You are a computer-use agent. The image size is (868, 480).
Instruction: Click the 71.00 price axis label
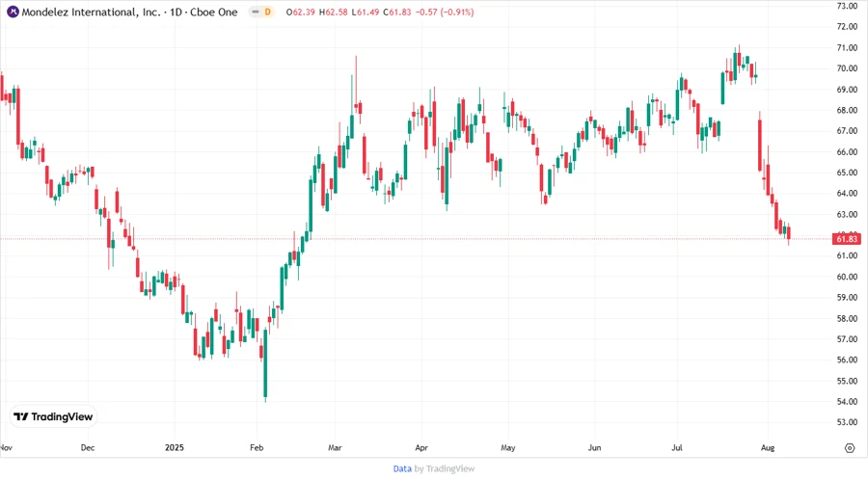pyautogui.click(x=847, y=47)
